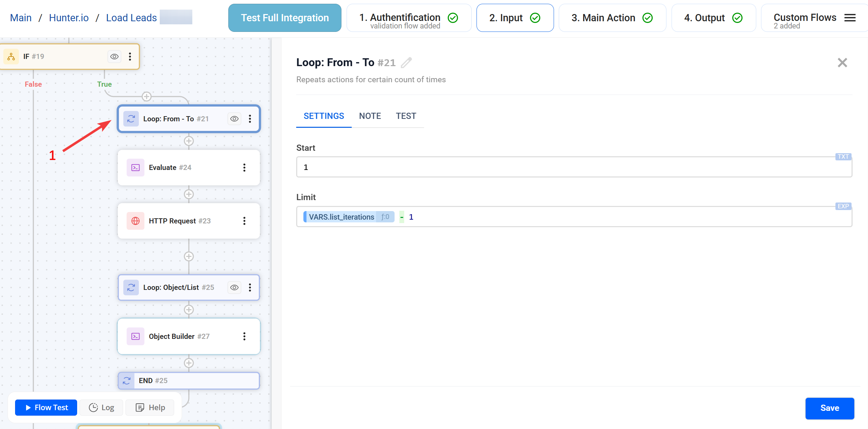Image resolution: width=868 pixels, height=429 pixels.
Task: Click the Help icon button
Action: [x=140, y=407]
